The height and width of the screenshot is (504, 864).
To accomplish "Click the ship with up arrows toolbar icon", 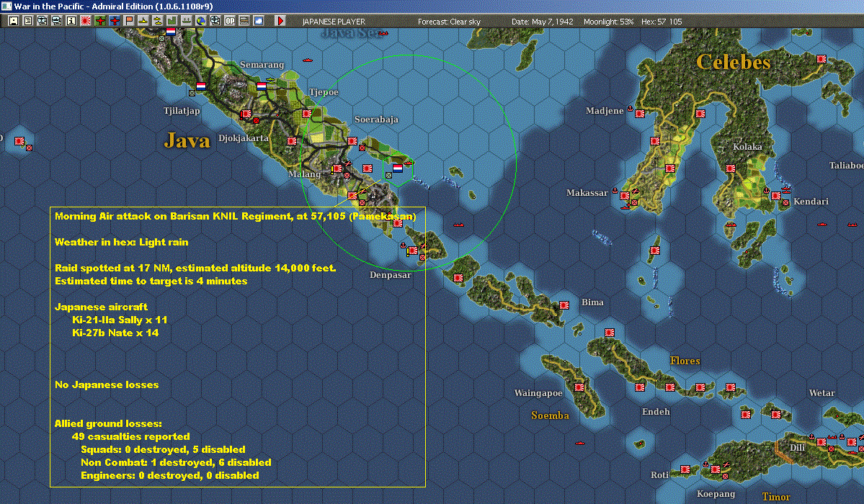I will [186, 20].
